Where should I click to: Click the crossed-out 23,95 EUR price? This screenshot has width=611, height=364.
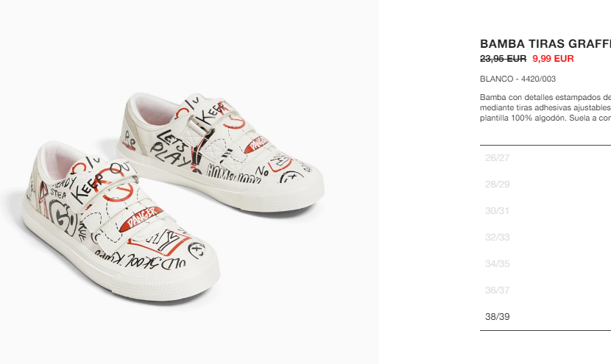click(x=503, y=59)
